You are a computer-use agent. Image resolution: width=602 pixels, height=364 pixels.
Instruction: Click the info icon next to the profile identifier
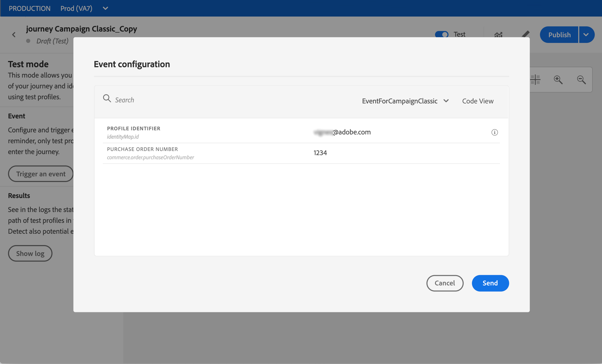pos(494,132)
